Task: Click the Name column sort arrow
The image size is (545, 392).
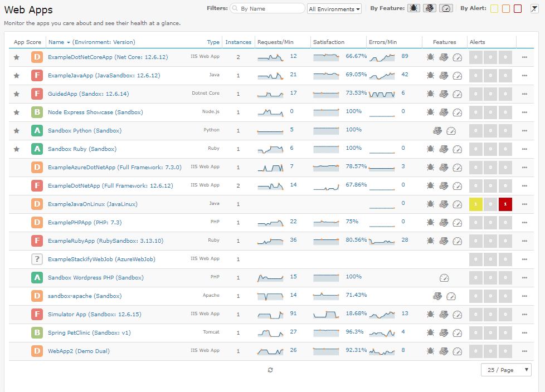Action: pyautogui.click(x=69, y=42)
